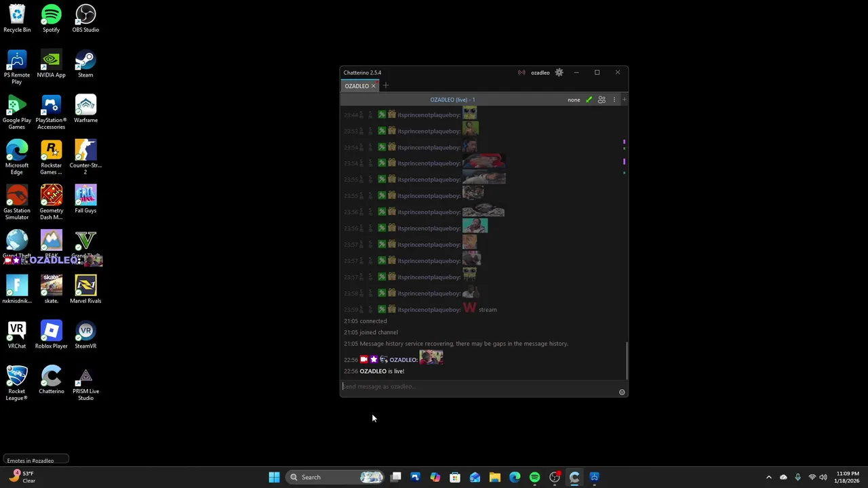
Task: Click 'Message history service recovering' line
Action: [x=456, y=344]
